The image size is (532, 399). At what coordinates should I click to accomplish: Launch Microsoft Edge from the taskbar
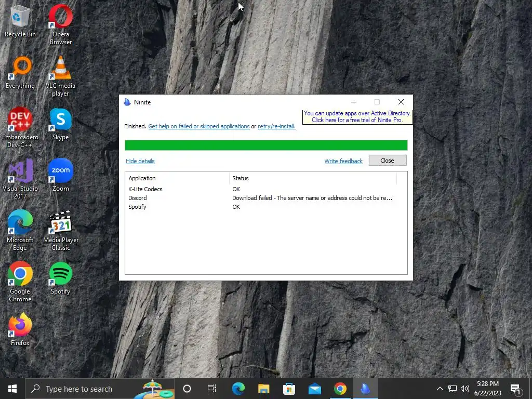tap(238, 389)
